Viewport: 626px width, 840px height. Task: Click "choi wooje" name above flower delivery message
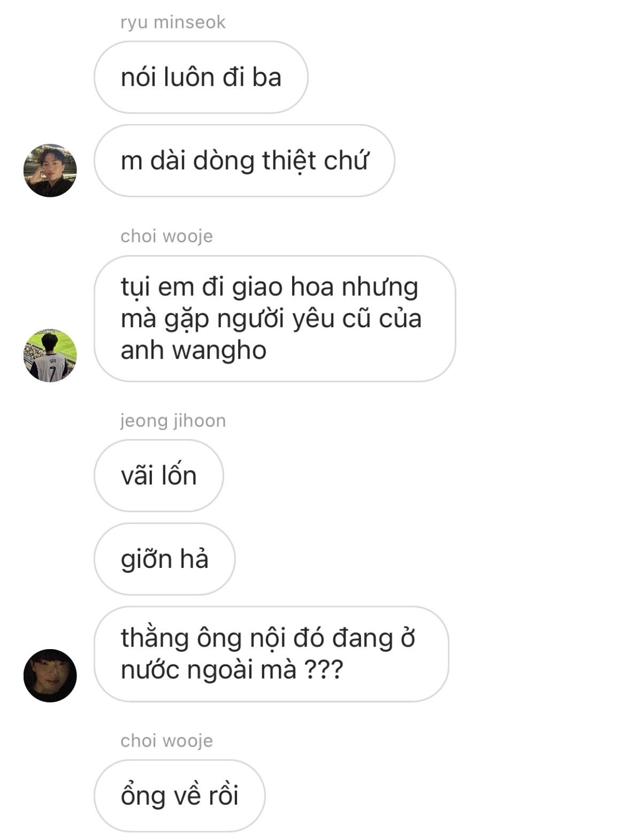[x=166, y=236]
